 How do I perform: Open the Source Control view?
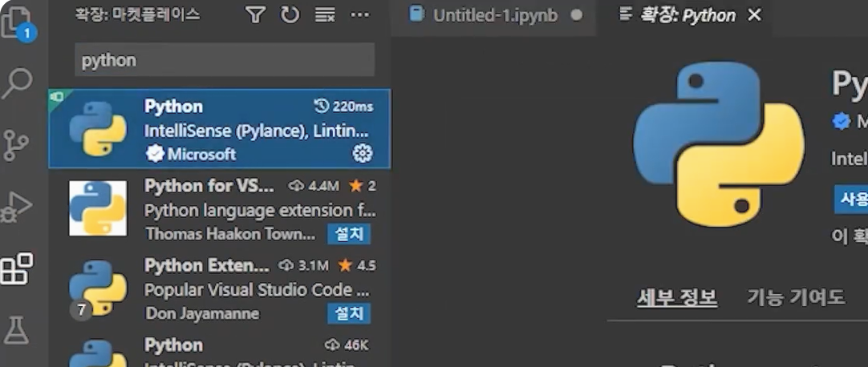click(x=17, y=145)
